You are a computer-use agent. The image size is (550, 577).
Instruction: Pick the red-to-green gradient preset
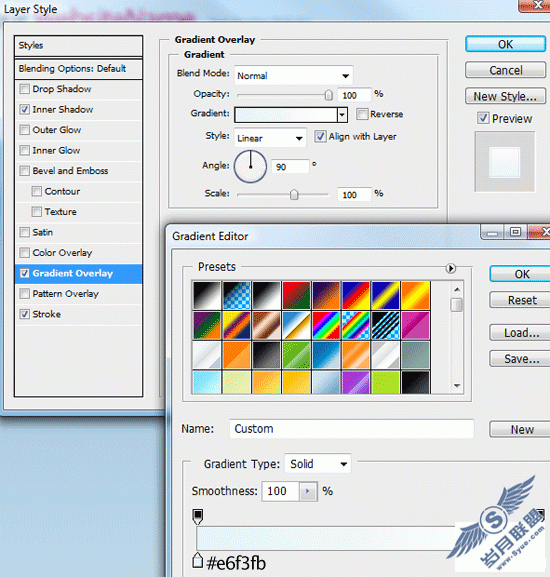296,295
